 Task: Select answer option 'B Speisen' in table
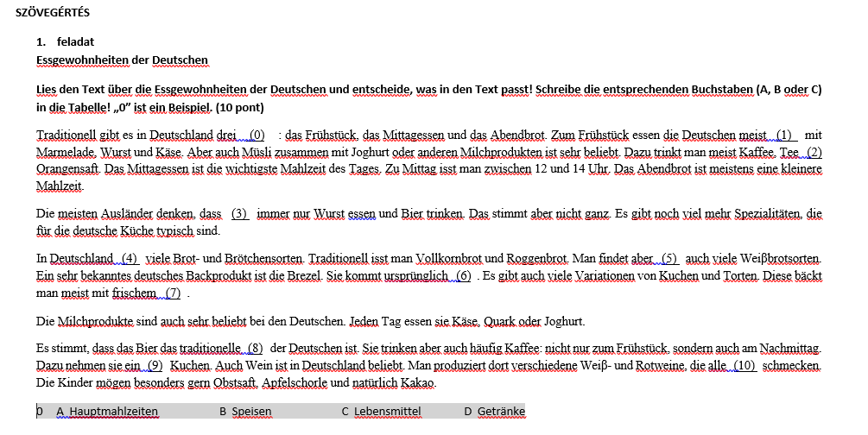tap(245, 412)
